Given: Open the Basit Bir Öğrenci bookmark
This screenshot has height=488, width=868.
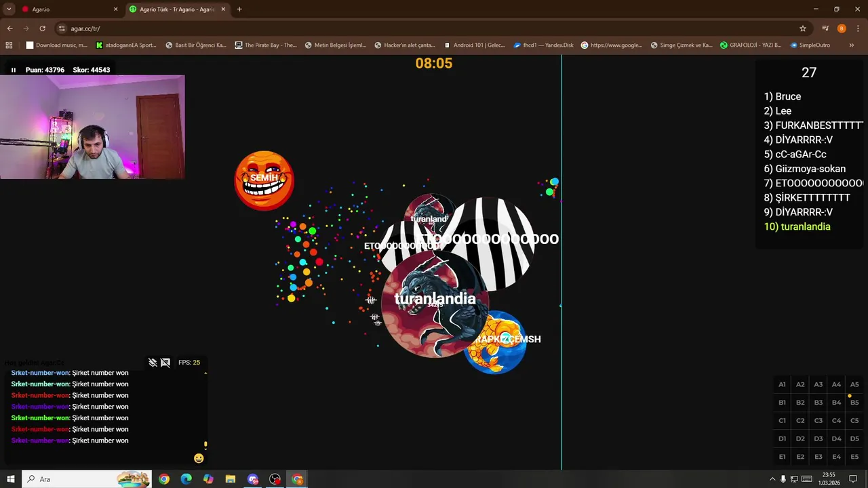Looking at the screenshot, I should (x=196, y=45).
